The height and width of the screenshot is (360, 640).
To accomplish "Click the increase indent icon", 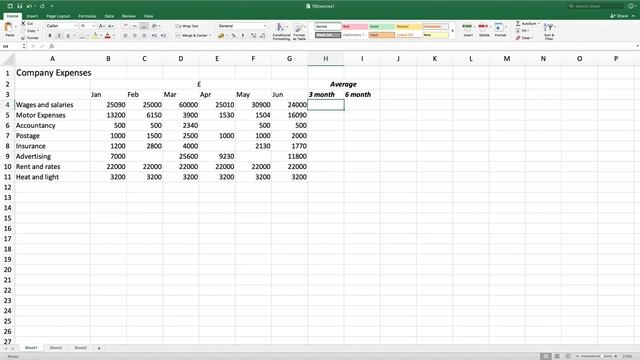I will [x=163, y=36].
